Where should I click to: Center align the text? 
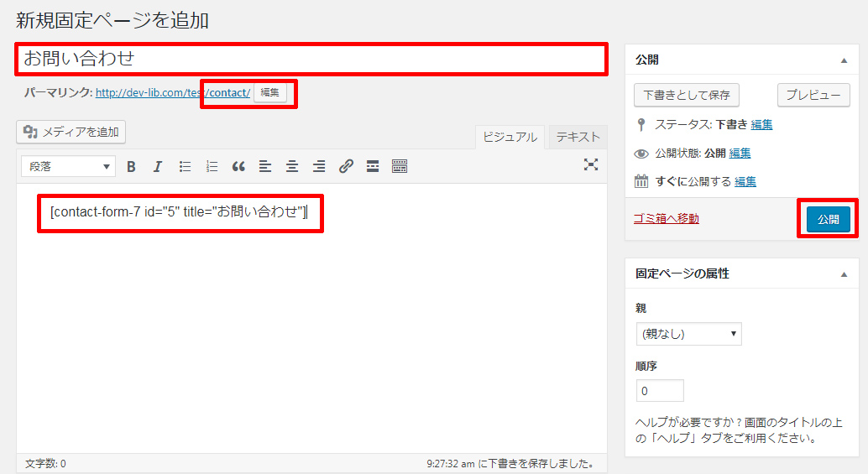[292, 166]
